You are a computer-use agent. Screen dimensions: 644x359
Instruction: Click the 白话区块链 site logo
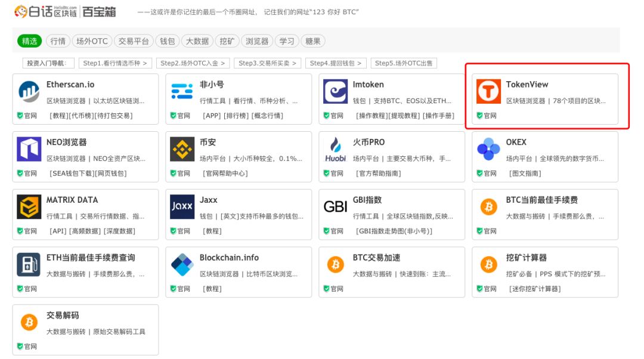65,11
